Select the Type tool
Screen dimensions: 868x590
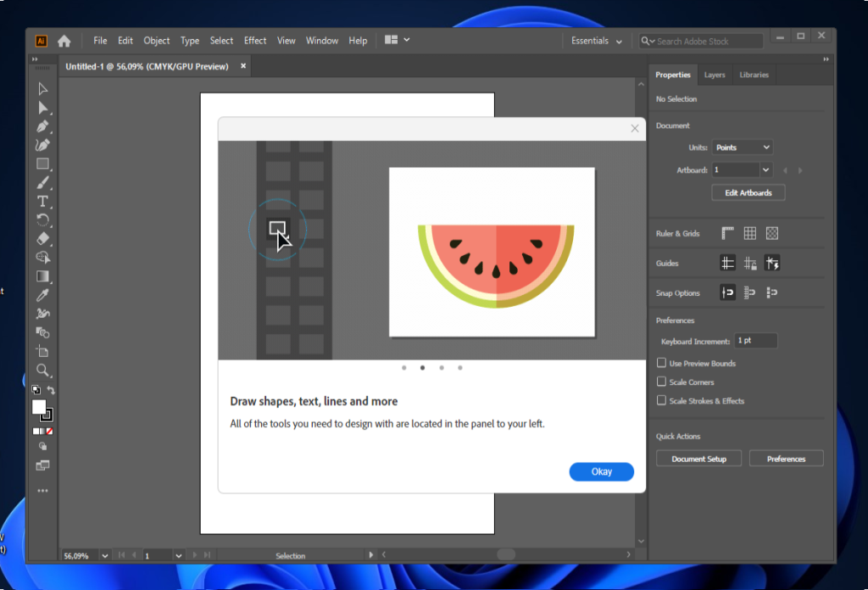tap(42, 202)
